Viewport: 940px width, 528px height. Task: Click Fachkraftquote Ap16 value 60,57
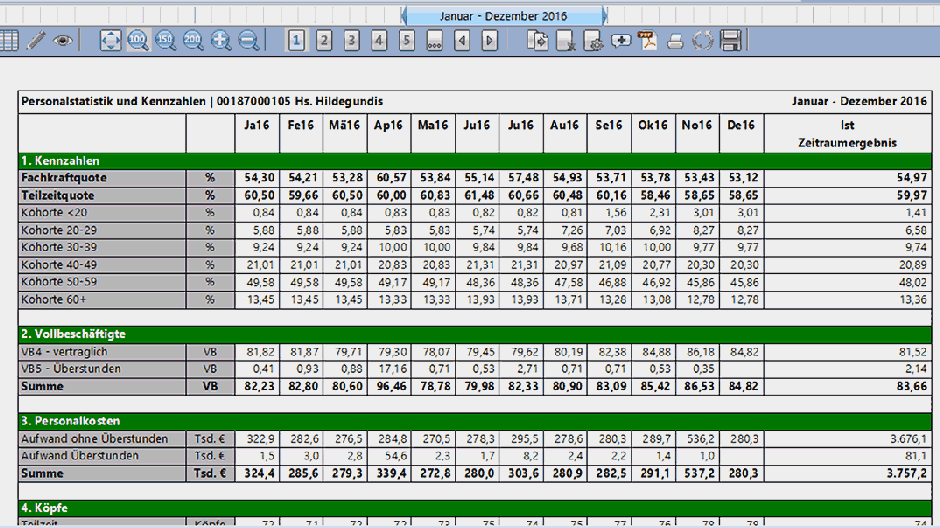(391, 178)
